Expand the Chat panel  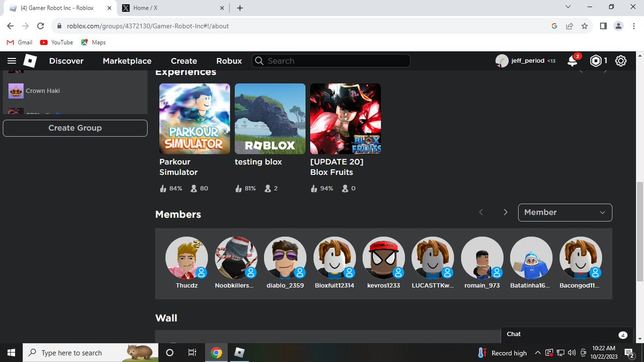[x=568, y=334]
